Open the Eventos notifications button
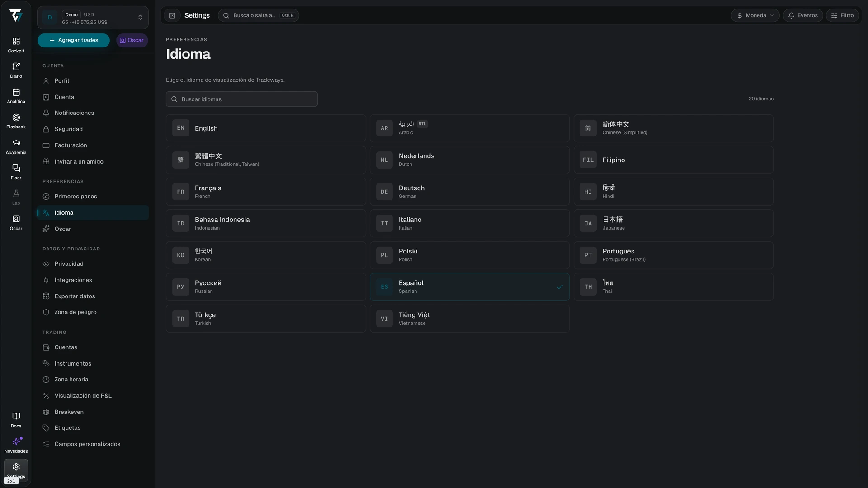The image size is (868, 488). coord(803,15)
